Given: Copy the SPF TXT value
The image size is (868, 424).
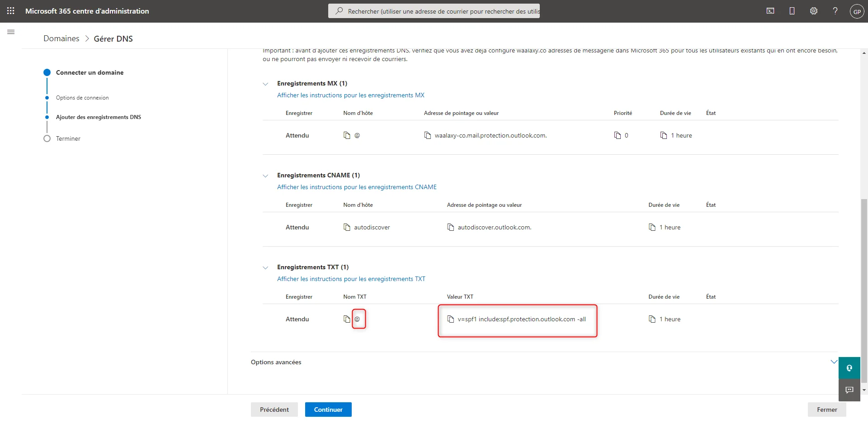Looking at the screenshot, I should pyautogui.click(x=450, y=319).
